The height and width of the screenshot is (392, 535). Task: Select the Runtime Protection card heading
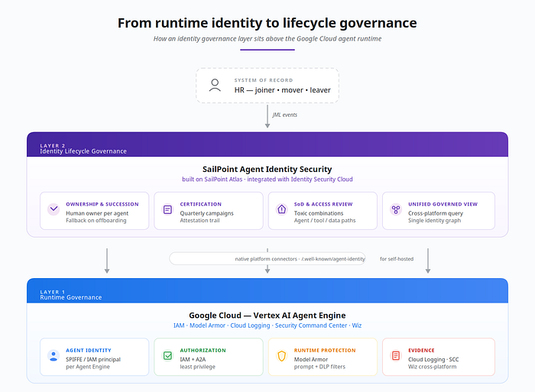[x=325, y=351]
